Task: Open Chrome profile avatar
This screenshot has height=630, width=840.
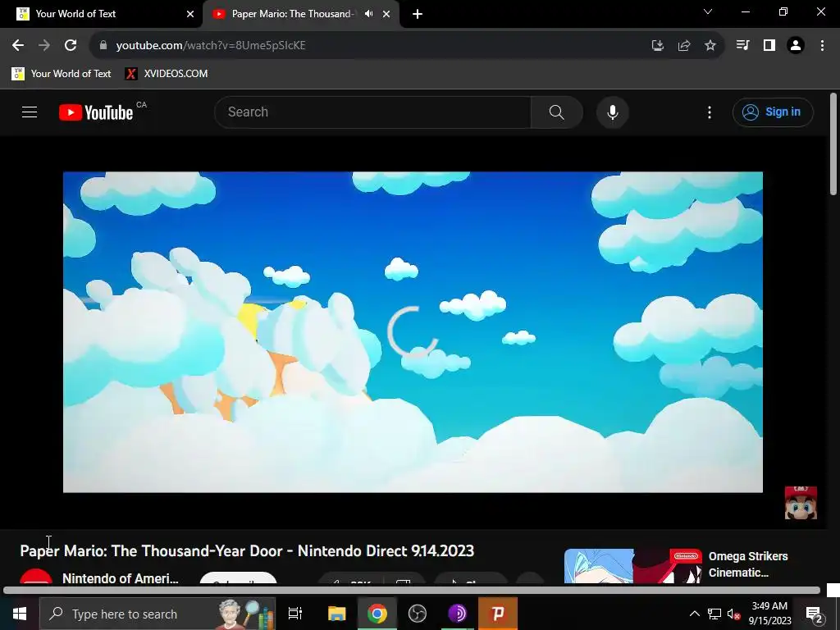Action: point(796,46)
